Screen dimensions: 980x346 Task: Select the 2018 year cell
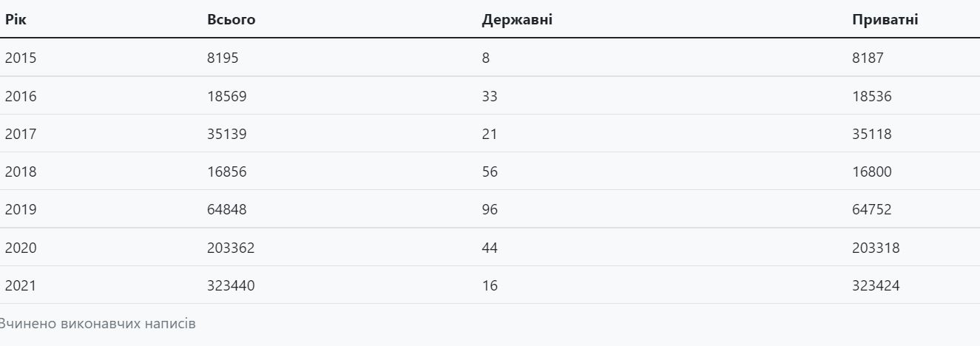[21, 172]
